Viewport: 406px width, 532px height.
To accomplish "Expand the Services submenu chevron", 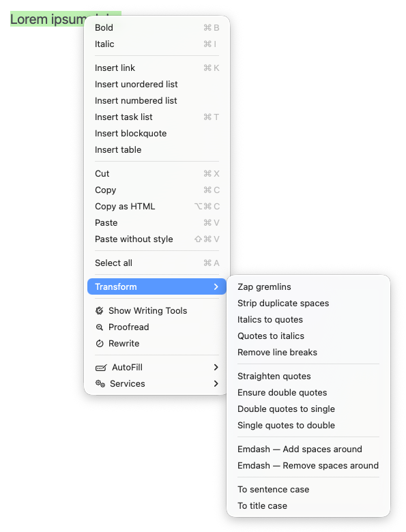I will [x=216, y=383].
